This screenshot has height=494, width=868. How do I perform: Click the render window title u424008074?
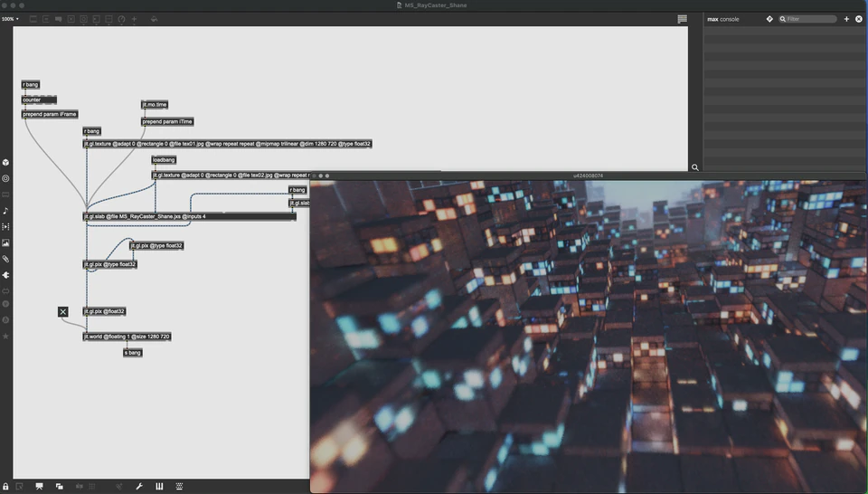tap(588, 176)
